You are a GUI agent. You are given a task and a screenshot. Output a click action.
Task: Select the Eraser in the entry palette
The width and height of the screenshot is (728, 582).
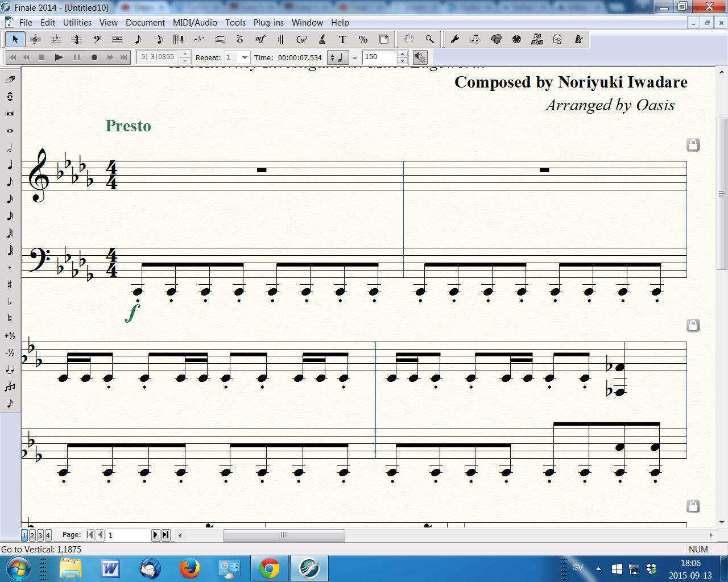pos(10,80)
